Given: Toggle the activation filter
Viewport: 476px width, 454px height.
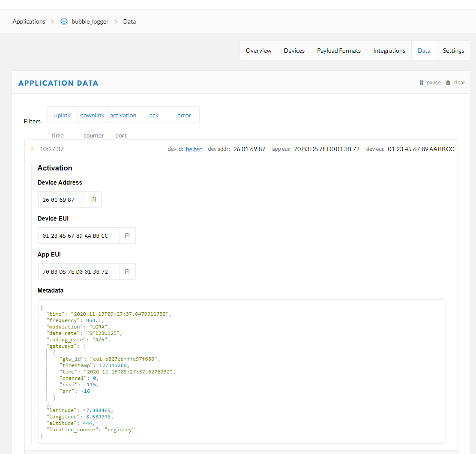Looking at the screenshot, I should pyautogui.click(x=123, y=115).
